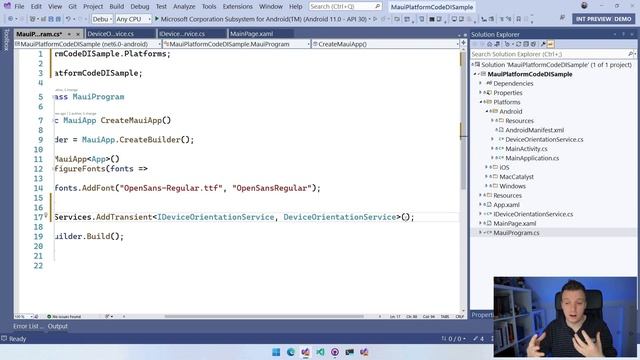Image resolution: width=640 pixels, height=360 pixels.
Task: Open the debug target dropdown arrow
Action: pyautogui.click(x=370, y=19)
